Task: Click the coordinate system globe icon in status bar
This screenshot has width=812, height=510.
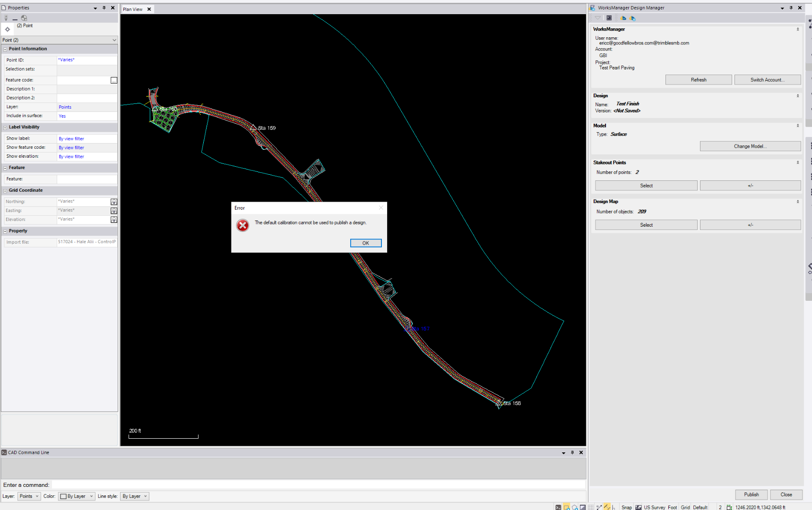Action: [639, 507]
